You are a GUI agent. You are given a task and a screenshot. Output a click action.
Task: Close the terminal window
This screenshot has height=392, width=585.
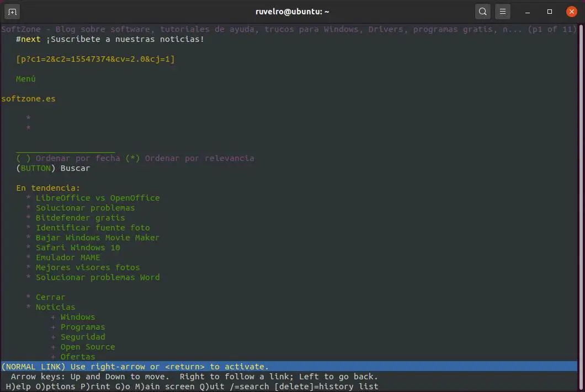(x=571, y=12)
